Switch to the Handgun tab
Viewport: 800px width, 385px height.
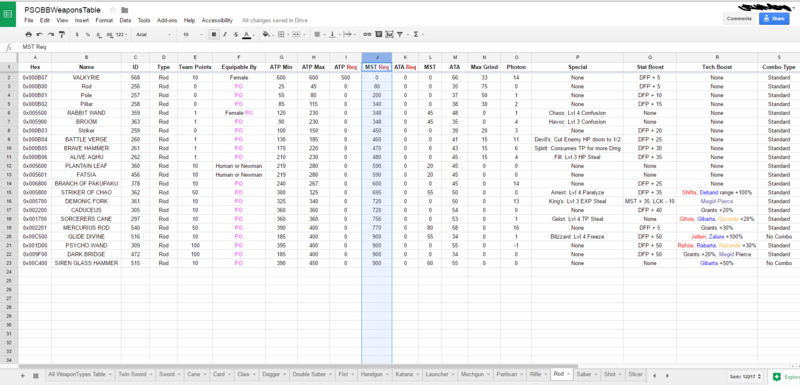374,374
